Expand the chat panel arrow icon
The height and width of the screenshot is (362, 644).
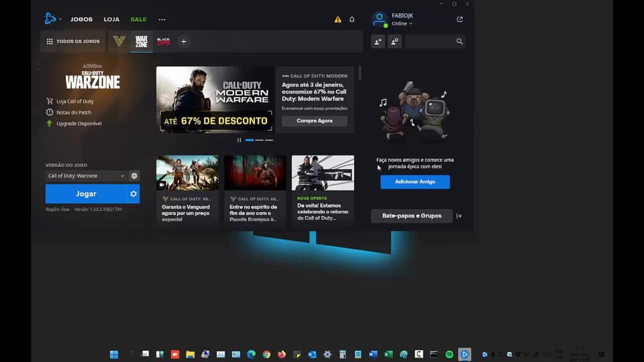459,216
